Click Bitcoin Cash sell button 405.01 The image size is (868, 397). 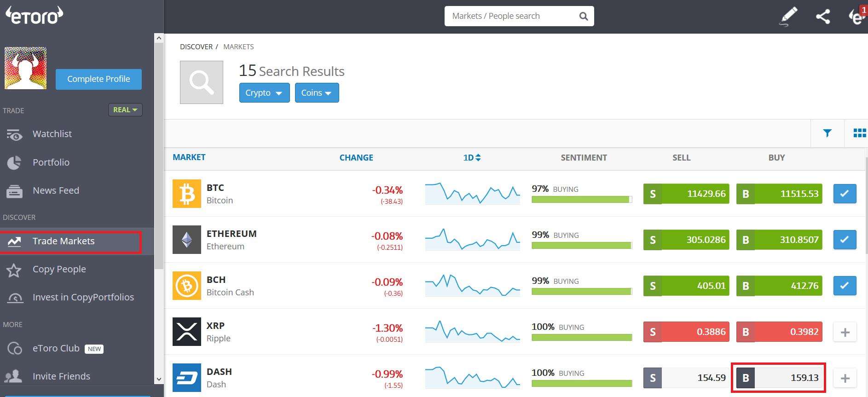point(686,286)
